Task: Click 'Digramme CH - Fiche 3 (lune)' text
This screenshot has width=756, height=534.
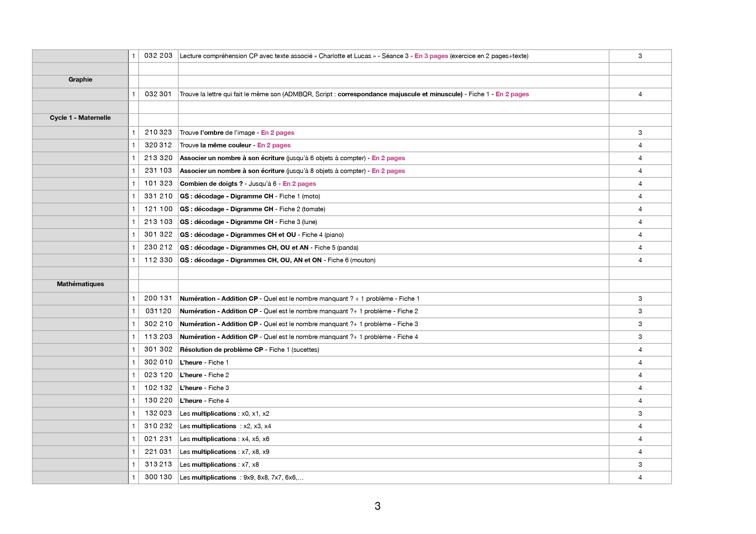Action: click(x=274, y=222)
